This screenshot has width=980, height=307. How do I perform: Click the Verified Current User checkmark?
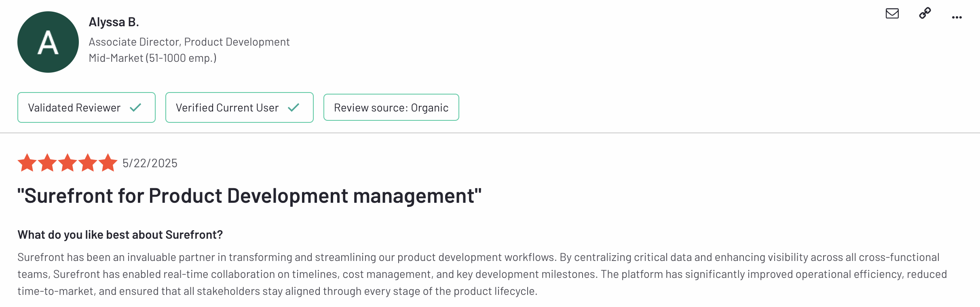point(294,107)
